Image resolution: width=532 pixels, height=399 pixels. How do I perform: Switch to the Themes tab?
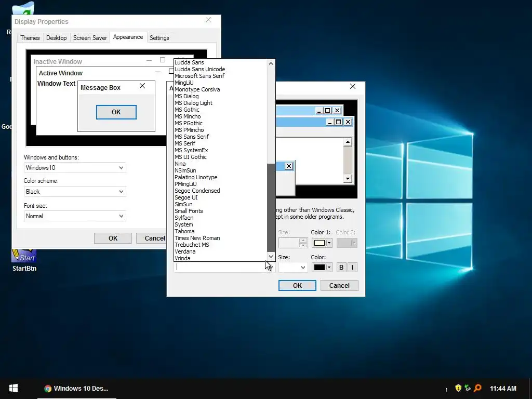(30, 37)
